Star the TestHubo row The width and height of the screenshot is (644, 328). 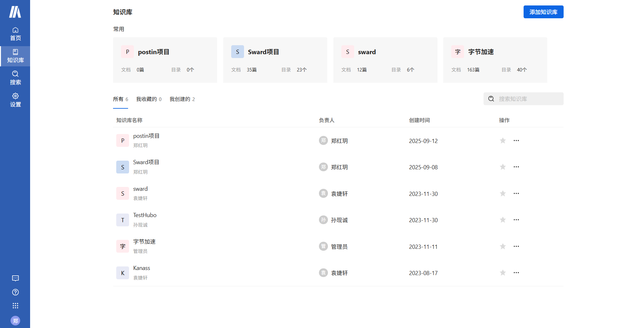(503, 220)
